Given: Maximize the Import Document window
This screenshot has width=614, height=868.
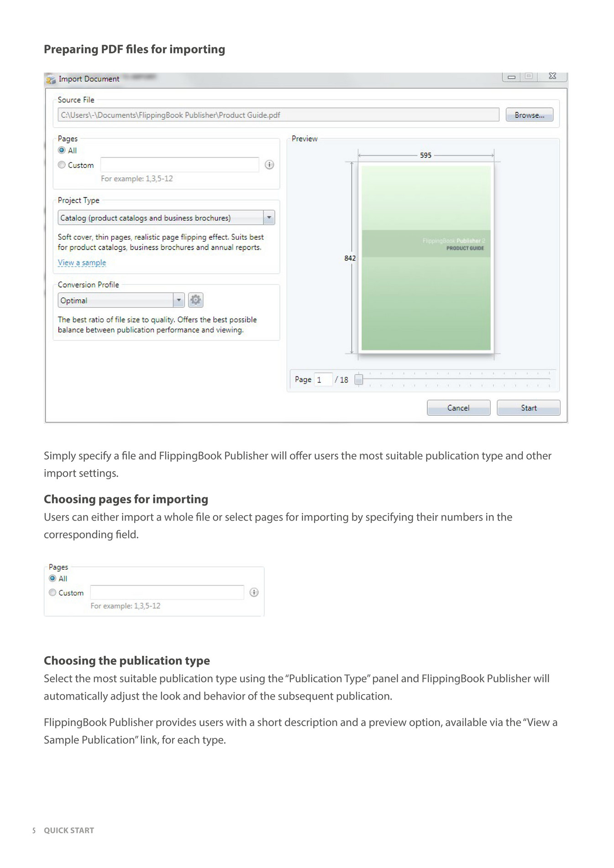Looking at the screenshot, I should 529,76.
